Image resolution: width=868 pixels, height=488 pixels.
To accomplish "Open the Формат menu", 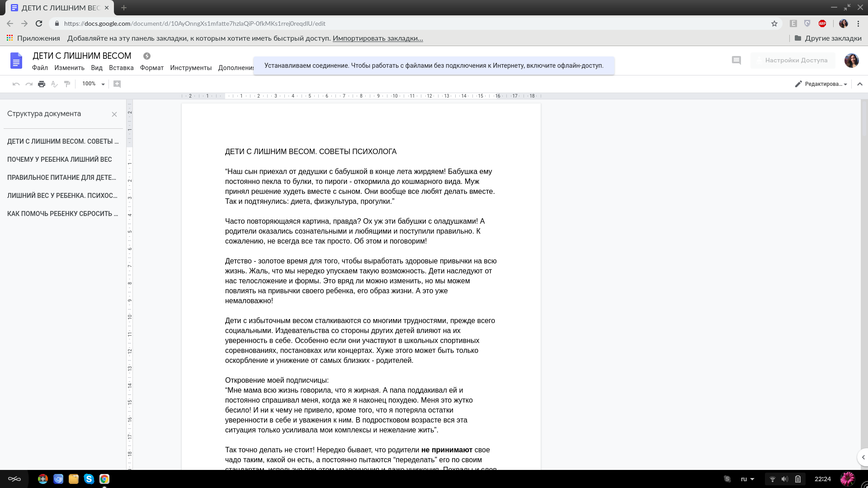I will (x=152, y=68).
